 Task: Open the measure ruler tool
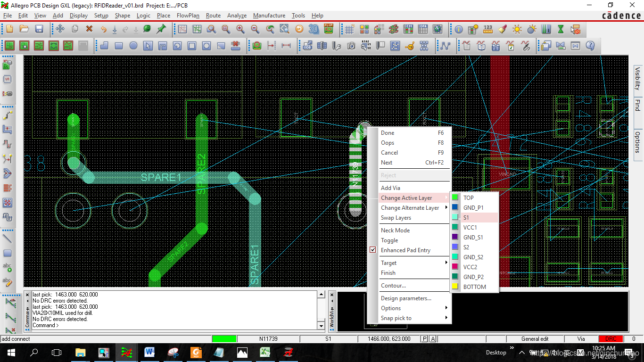click(488, 29)
